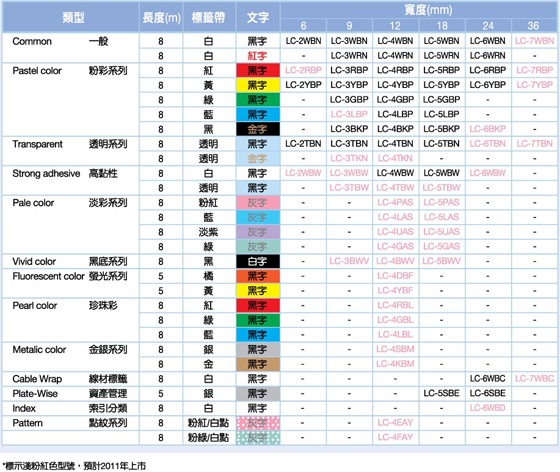The image size is (560, 472).
Task: Select the LC-5LAS cell
Action: pyautogui.click(x=441, y=217)
